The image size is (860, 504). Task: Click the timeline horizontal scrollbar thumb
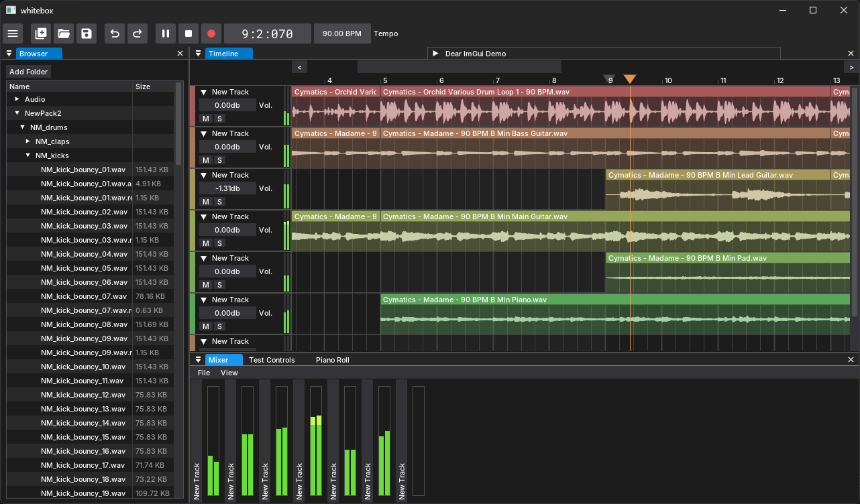coord(460,67)
